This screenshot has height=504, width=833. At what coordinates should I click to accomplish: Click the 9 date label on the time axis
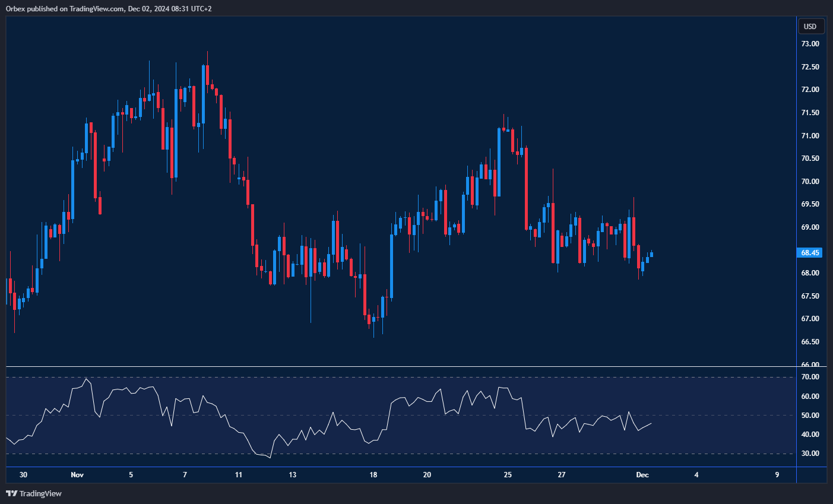(777, 475)
